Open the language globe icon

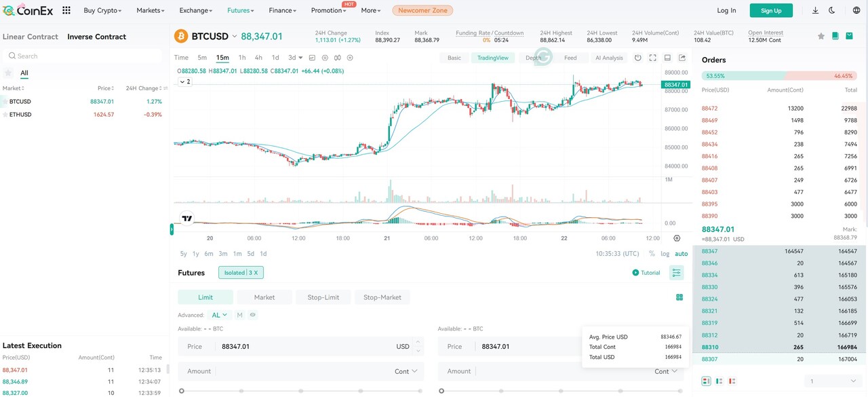(856, 10)
